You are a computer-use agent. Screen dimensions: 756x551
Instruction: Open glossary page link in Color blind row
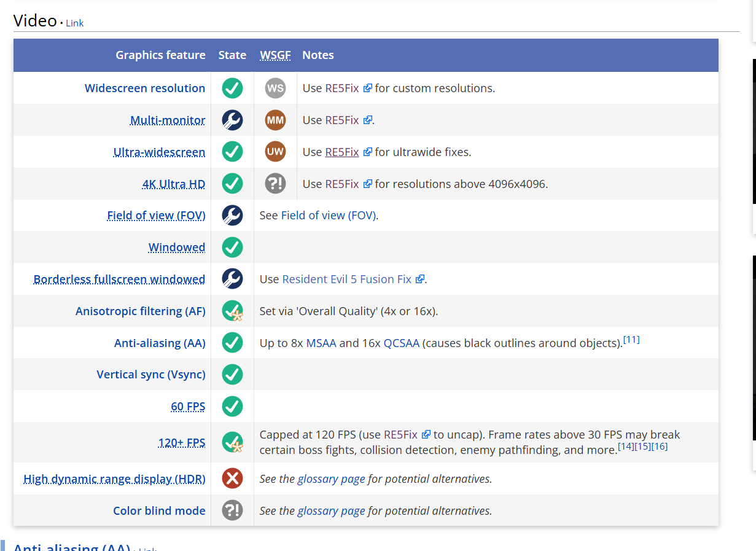[331, 510]
